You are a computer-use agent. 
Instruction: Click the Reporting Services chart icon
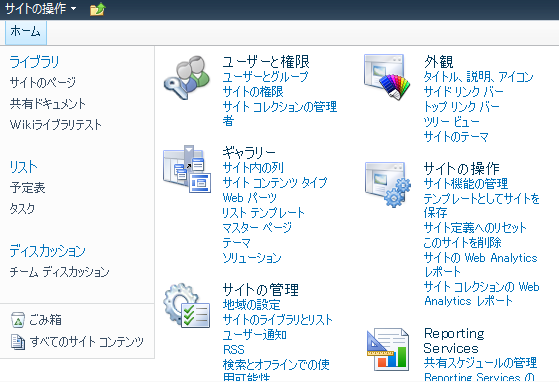point(388,350)
